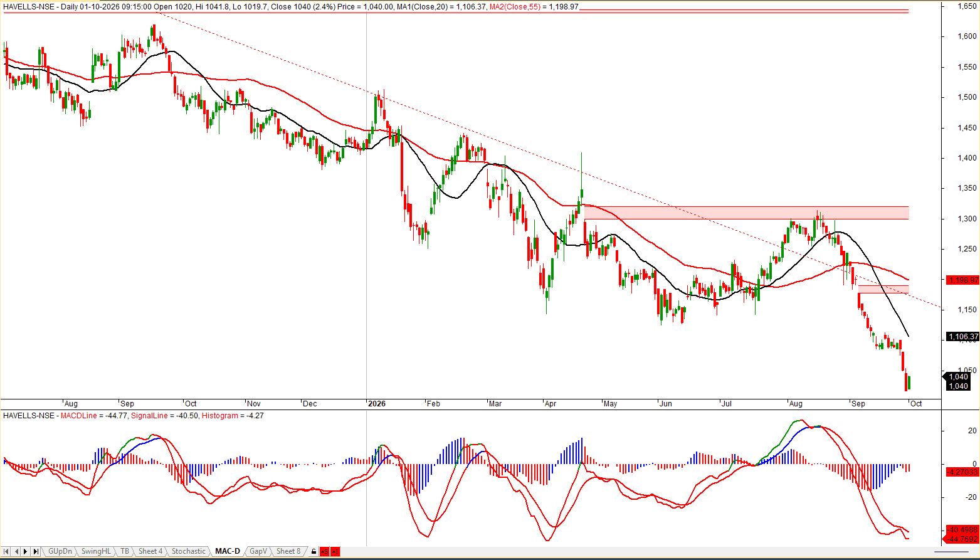Click the Jun label on time axis
Screen dimensions: 980x560
coord(666,404)
